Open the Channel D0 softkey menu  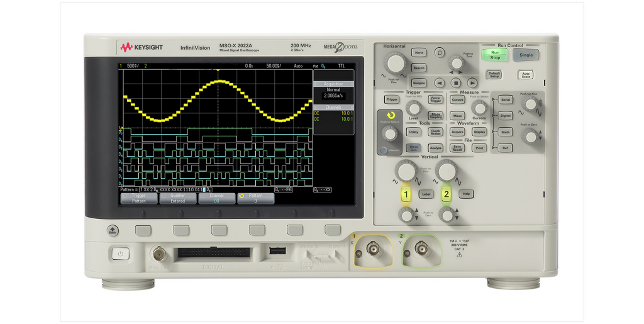tap(216, 198)
